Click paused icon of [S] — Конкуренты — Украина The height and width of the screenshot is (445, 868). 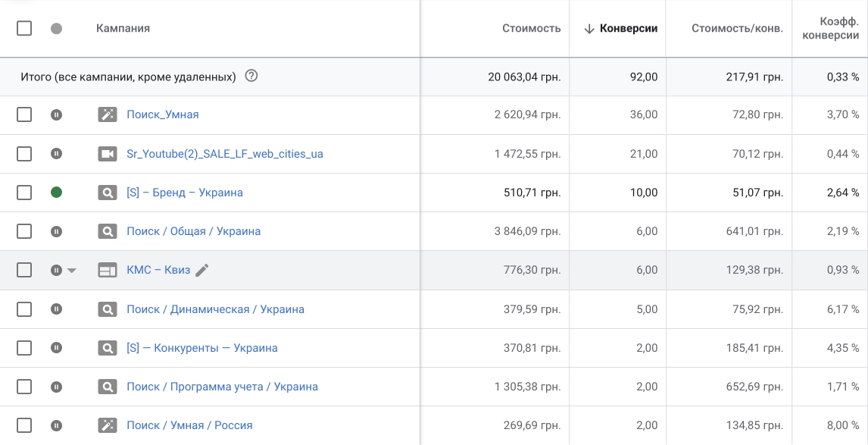pos(57,348)
